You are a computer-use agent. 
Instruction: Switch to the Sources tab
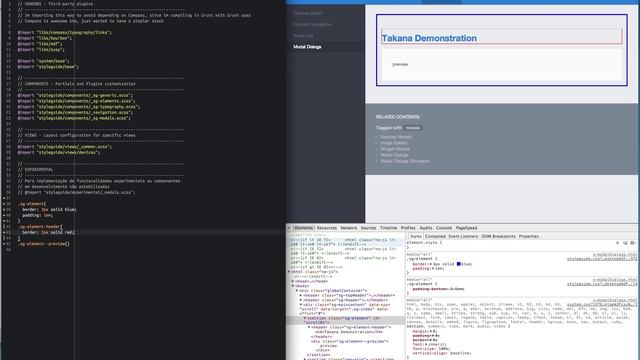pos(368,228)
